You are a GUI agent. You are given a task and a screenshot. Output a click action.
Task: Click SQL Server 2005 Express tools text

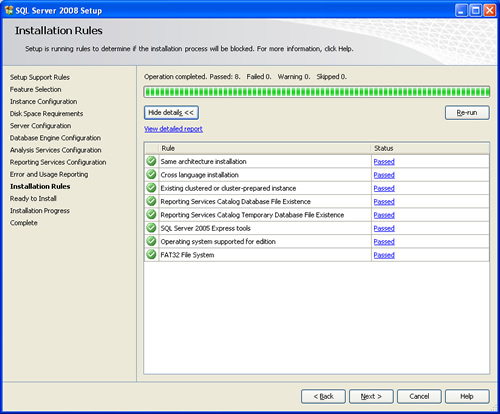click(205, 228)
